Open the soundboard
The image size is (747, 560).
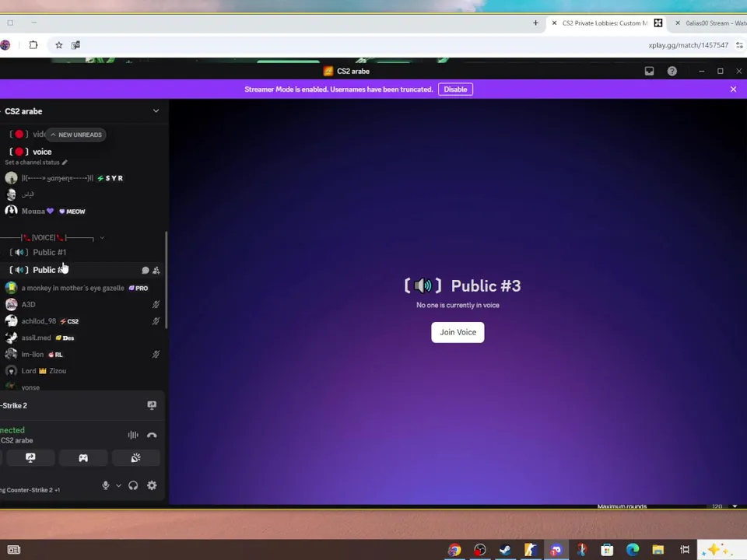[136, 457]
